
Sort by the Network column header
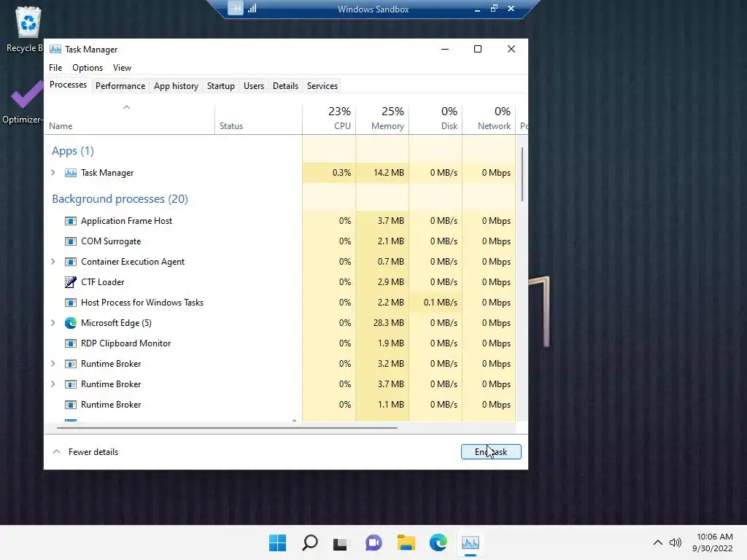(x=489, y=118)
